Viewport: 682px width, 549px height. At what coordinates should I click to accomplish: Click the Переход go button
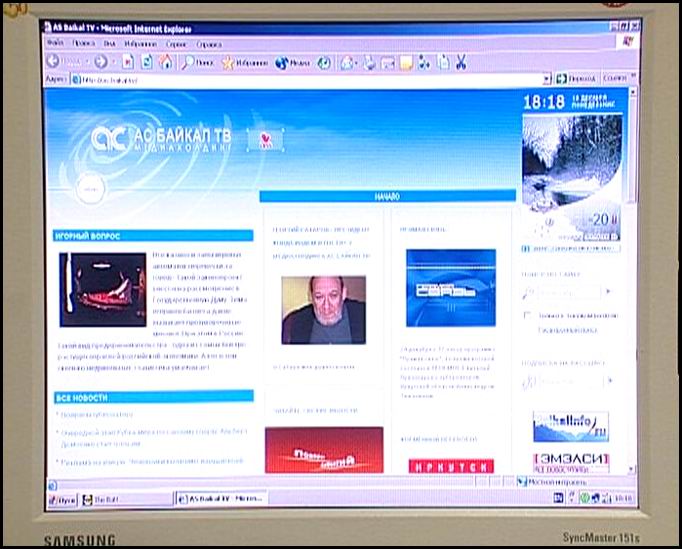576,79
